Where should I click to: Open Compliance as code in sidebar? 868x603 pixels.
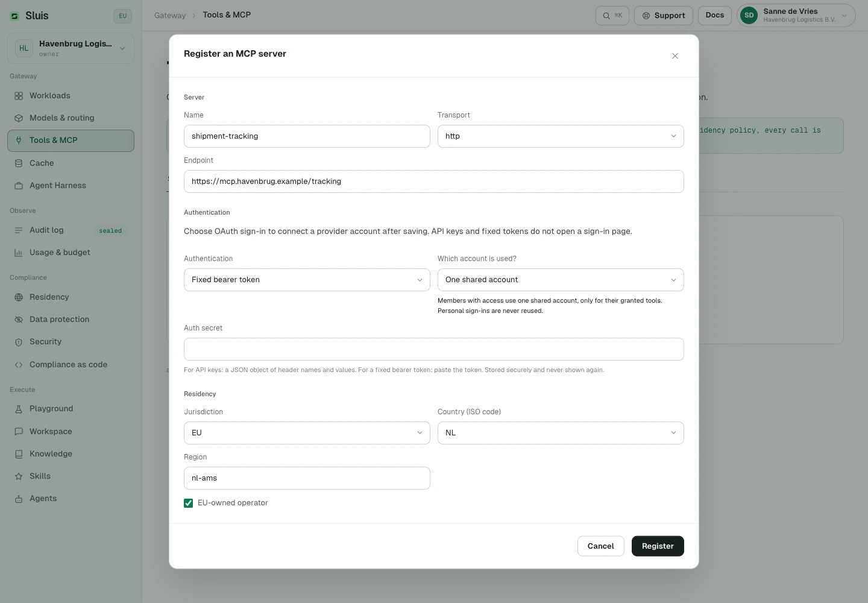point(71,365)
